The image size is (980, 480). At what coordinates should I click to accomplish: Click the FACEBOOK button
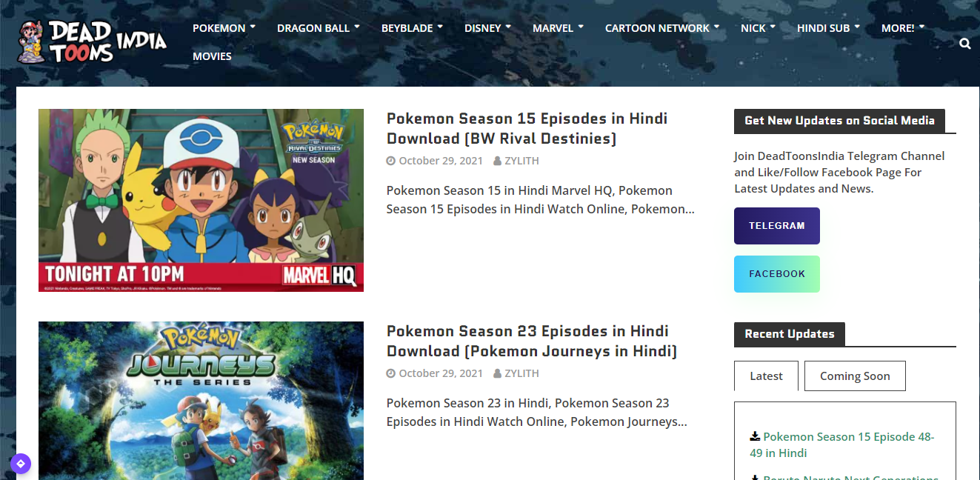tap(777, 274)
